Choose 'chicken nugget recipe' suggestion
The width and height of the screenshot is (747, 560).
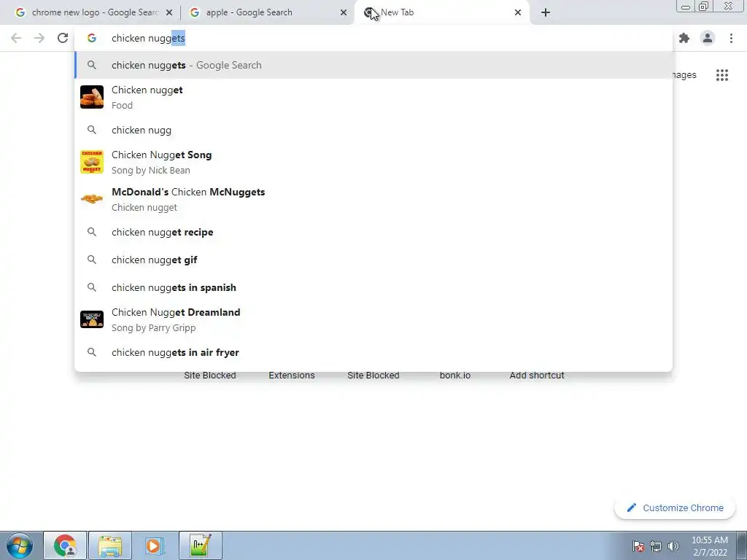(x=373, y=232)
